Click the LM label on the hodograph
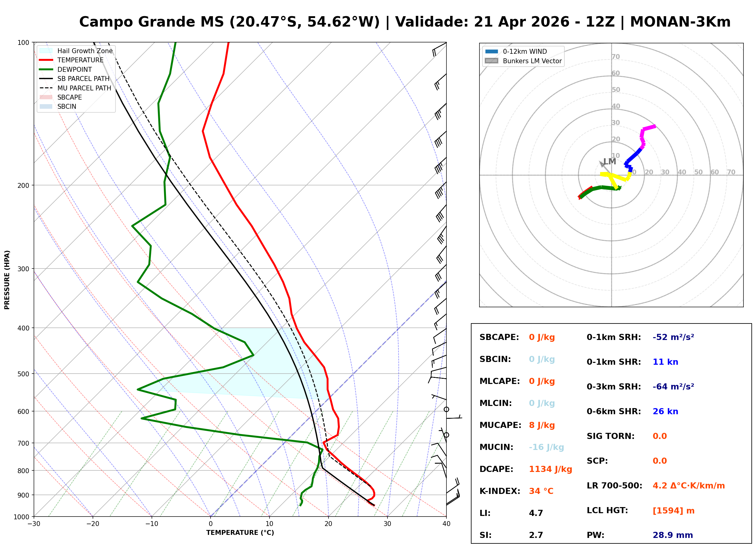Image resolution: width=756 pixels, height=559 pixels. 610,161
